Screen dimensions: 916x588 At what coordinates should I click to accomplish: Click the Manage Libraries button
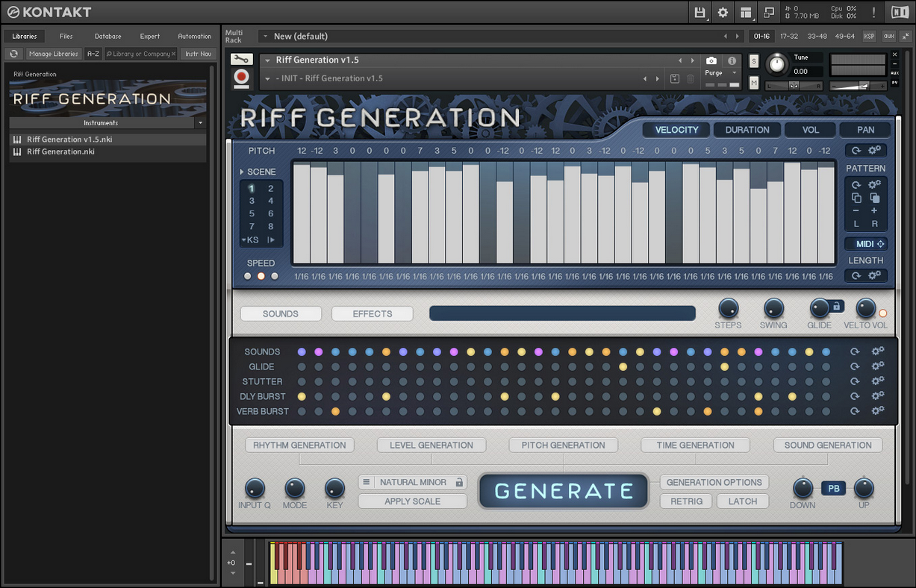[54, 54]
